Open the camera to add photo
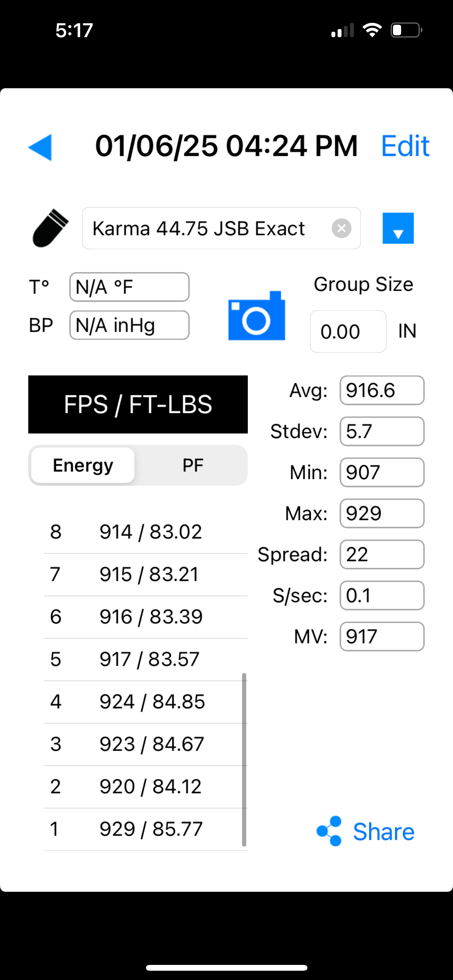Screen dimensions: 453x980 [256, 316]
